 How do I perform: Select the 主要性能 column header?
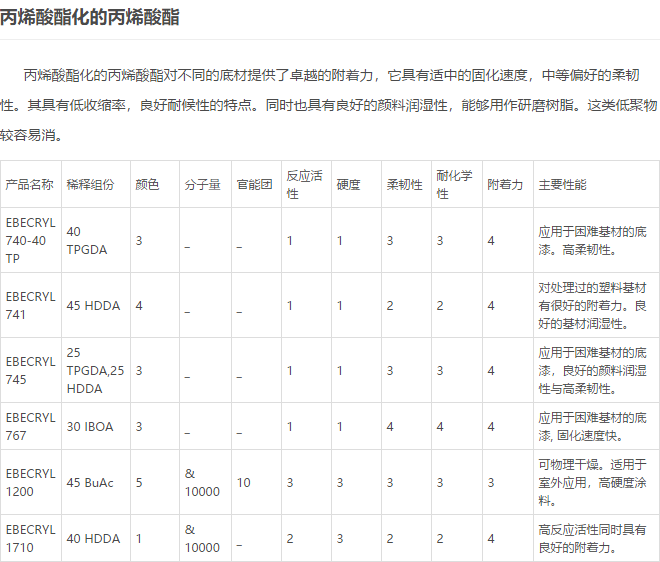563,185
